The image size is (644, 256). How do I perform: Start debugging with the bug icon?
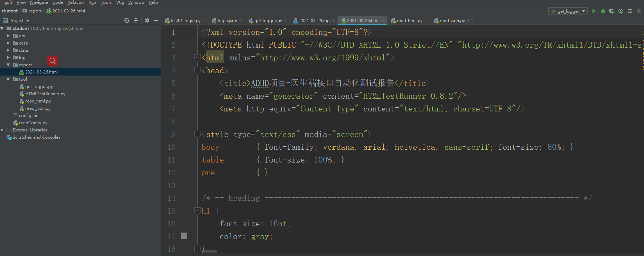pos(603,11)
